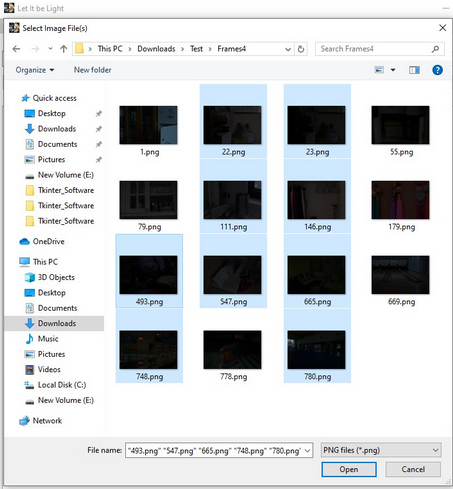The height and width of the screenshot is (489, 453).
Task: Expand the address bar history dropdown
Action: coord(288,49)
